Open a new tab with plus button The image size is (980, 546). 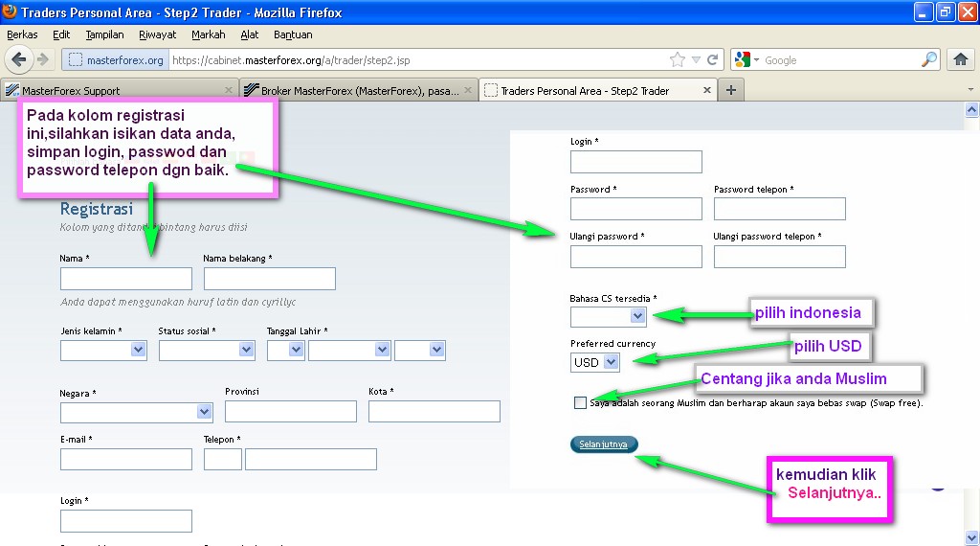730,90
